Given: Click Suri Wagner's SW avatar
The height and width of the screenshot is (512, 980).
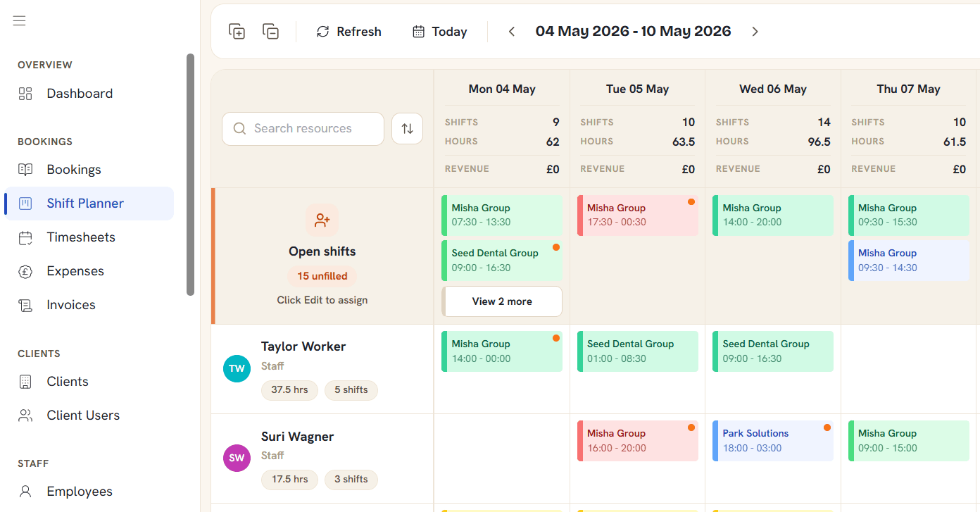Looking at the screenshot, I should (x=237, y=458).
